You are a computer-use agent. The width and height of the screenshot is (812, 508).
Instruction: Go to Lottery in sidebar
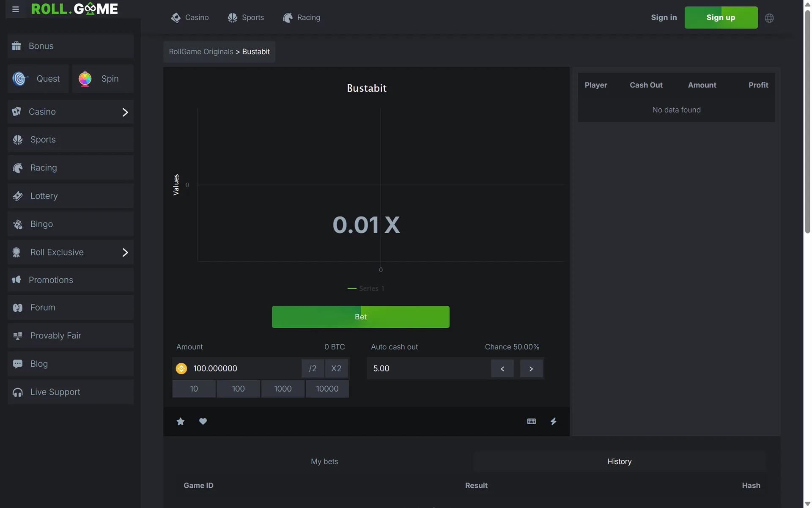click(x=71, y=196)
